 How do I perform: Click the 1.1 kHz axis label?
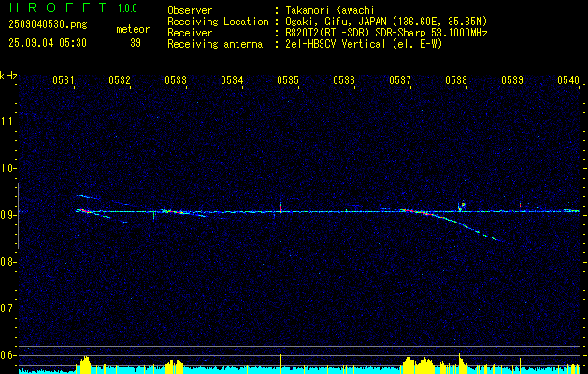coord(8,122)
